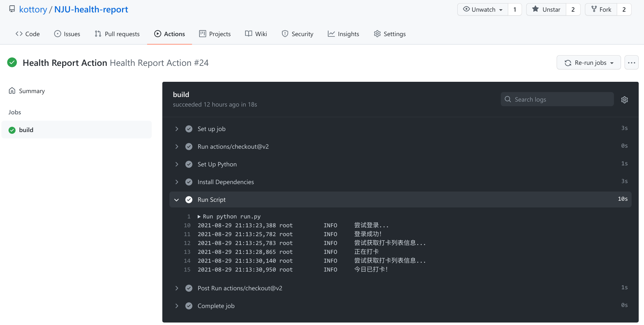The height and width of the screenshot is (325, 644).
Task: Click the watchers count 1
Action: pos(515,10)
